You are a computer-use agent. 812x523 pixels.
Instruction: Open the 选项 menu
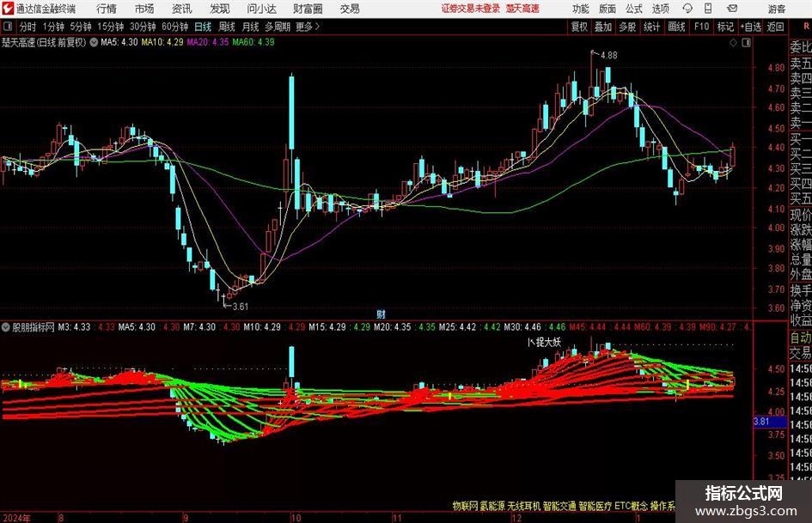click(660, 9)
